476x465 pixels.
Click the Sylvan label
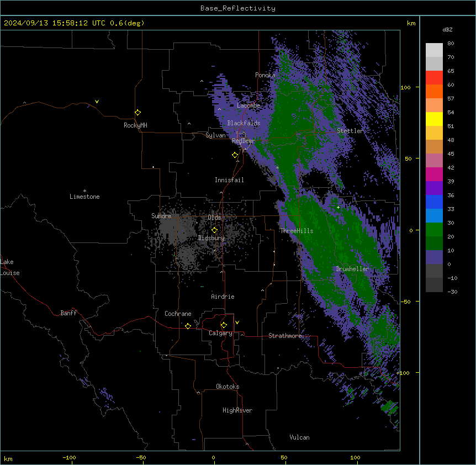tap(215, 135)
